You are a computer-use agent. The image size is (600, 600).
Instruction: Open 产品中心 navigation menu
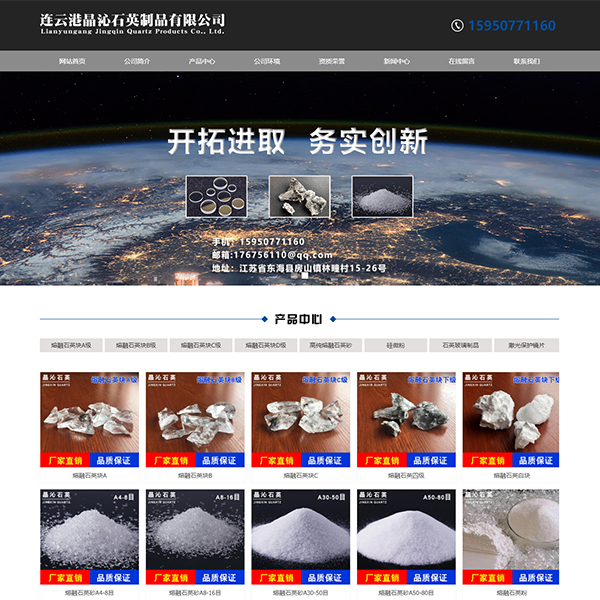(x=202, y=61)
